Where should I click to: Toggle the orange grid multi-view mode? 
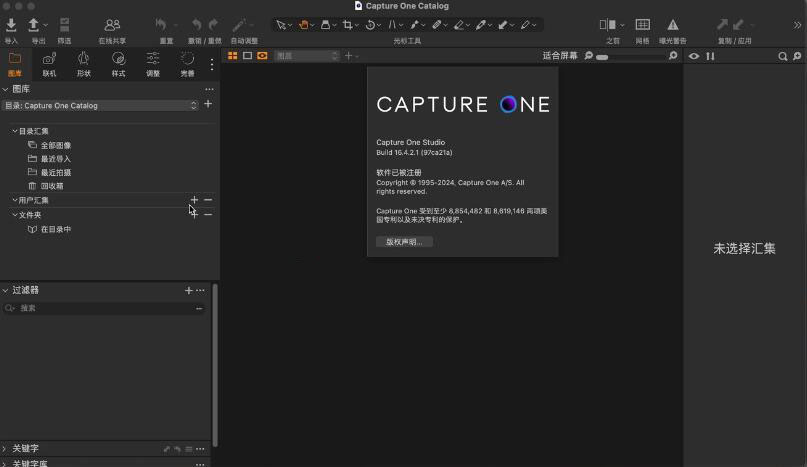tap(233, 56)
